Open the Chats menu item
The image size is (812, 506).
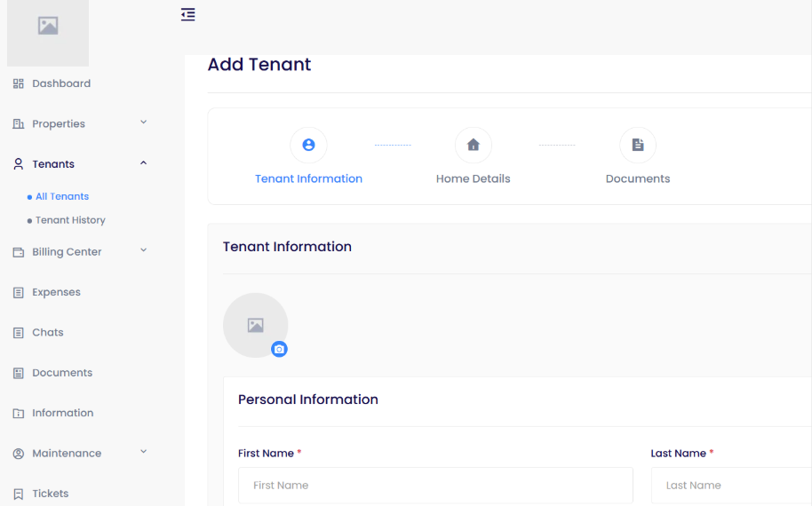pyautogui.click(x=48, y=332)
